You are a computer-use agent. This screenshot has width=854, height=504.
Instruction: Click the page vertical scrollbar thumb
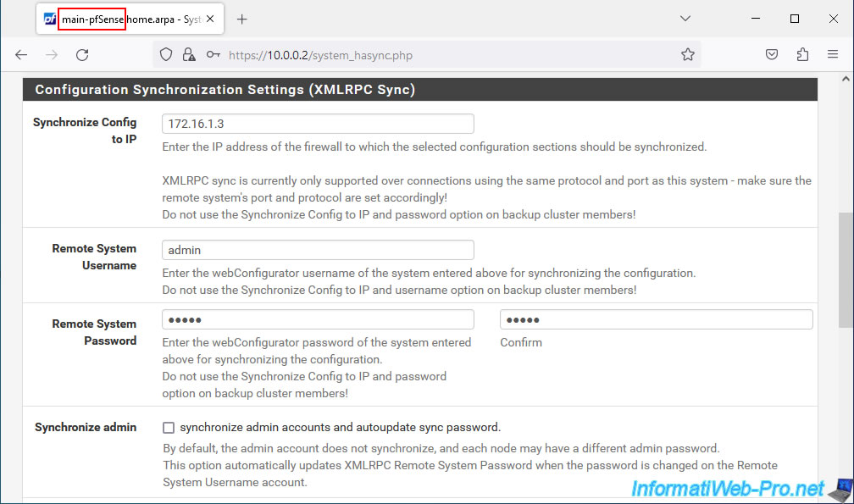(x=846, y=270)
